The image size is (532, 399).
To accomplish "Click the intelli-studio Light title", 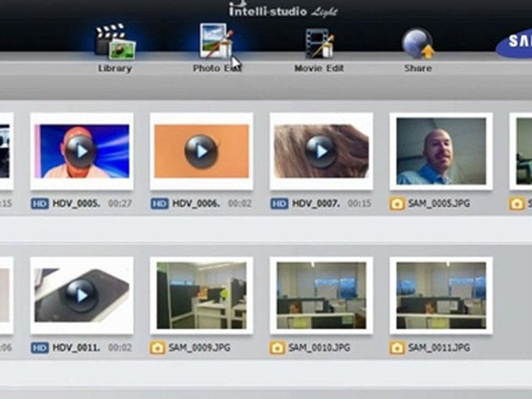I will coord(283,9).
